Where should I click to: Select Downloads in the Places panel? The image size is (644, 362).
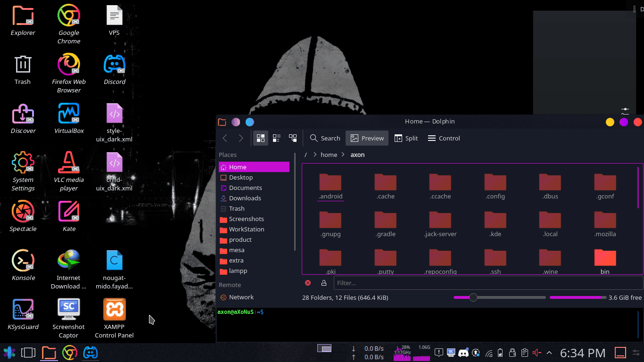(x=245, y=198)
